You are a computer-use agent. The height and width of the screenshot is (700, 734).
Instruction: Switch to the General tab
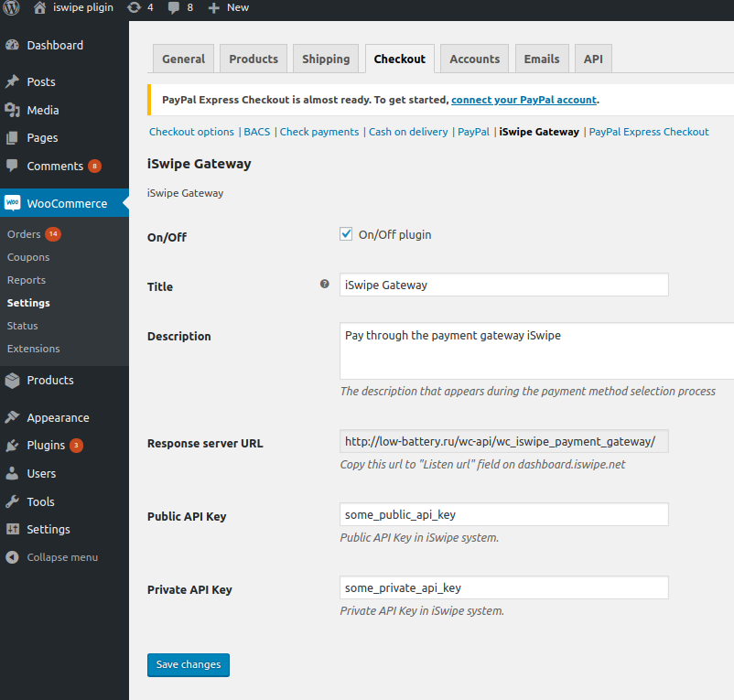click(183, 59)
